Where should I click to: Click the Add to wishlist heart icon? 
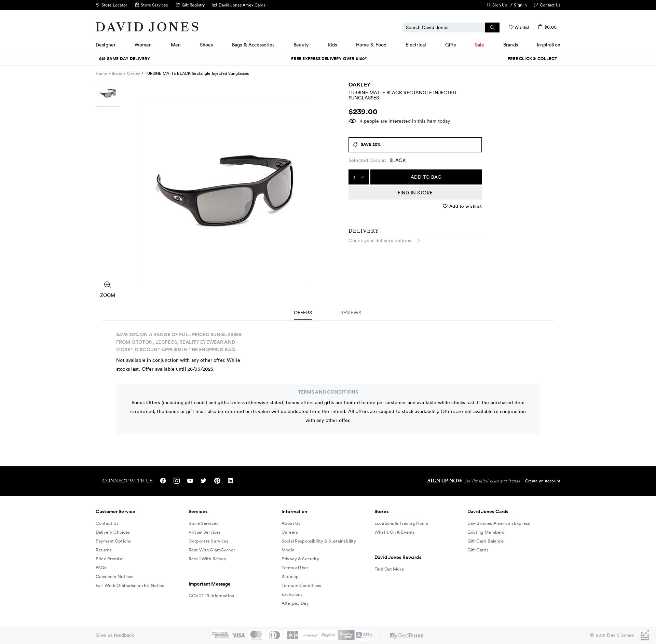[445, 206]
